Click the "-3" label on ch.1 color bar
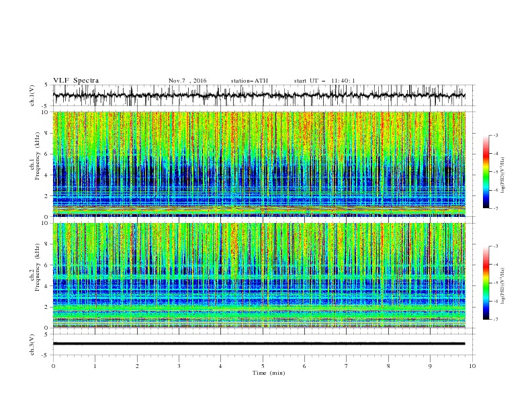This screenshot has width=532, height=411. (x=495, y=135)
